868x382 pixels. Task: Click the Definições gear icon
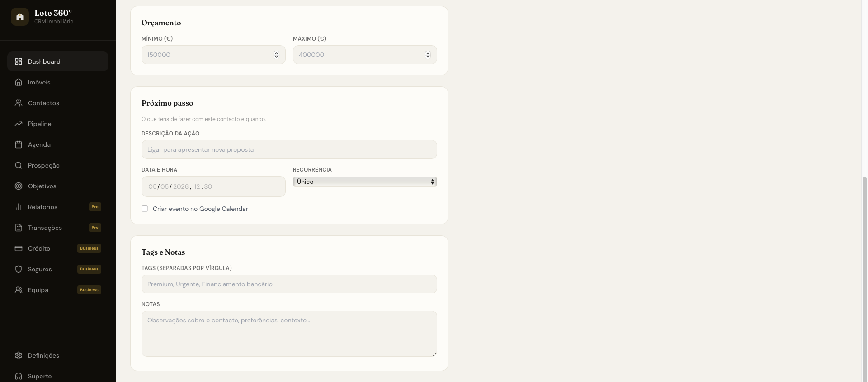[x=19, y=355]
